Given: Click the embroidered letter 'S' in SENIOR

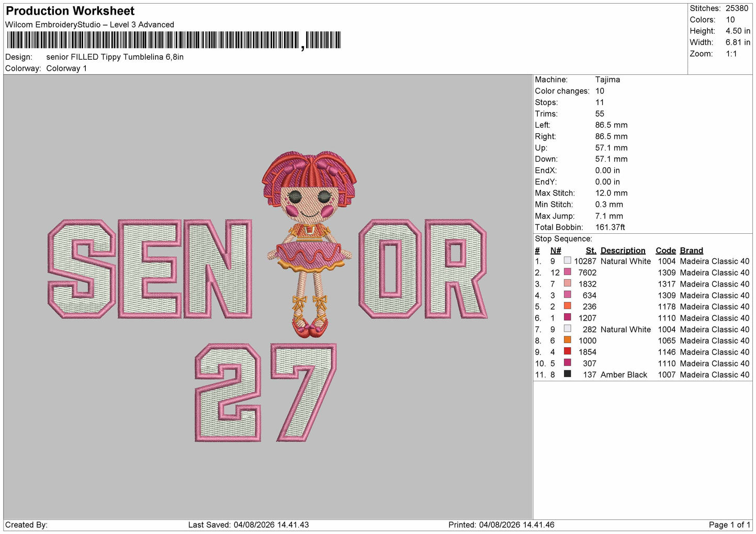Looking at the screenshot, I should click(x=82, y=268).
